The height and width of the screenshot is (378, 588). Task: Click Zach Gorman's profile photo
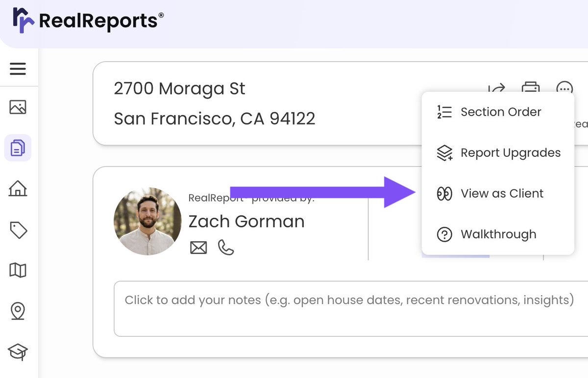click(x=147, y=222)
